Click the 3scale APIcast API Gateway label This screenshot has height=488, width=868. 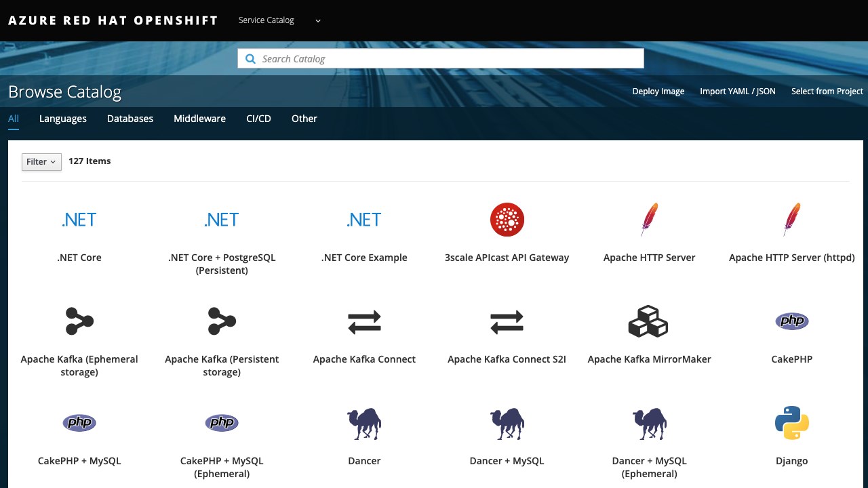(507, 258)
